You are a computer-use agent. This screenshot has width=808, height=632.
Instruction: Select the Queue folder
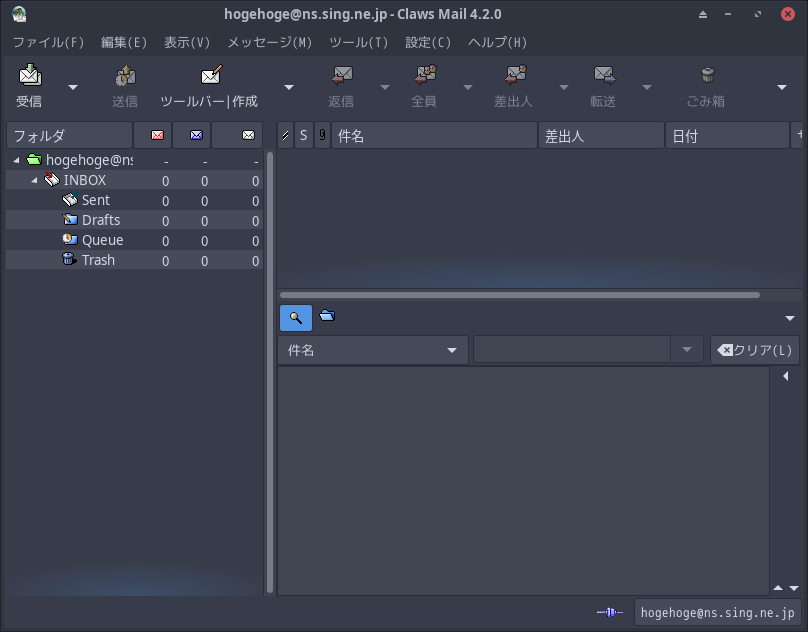pyautogui.click(x=134, y=240)
